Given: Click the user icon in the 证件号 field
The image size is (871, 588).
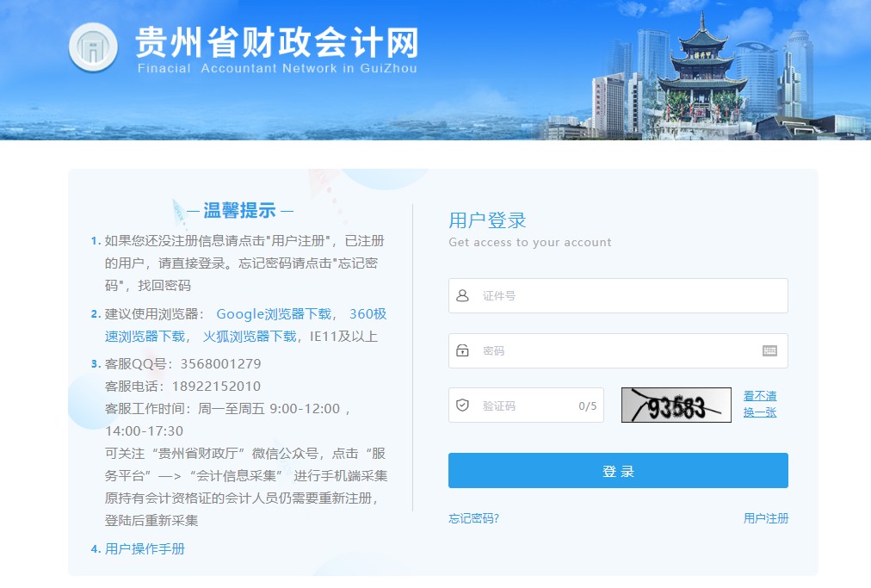Looking at the screenshot, I should point(463,295).
